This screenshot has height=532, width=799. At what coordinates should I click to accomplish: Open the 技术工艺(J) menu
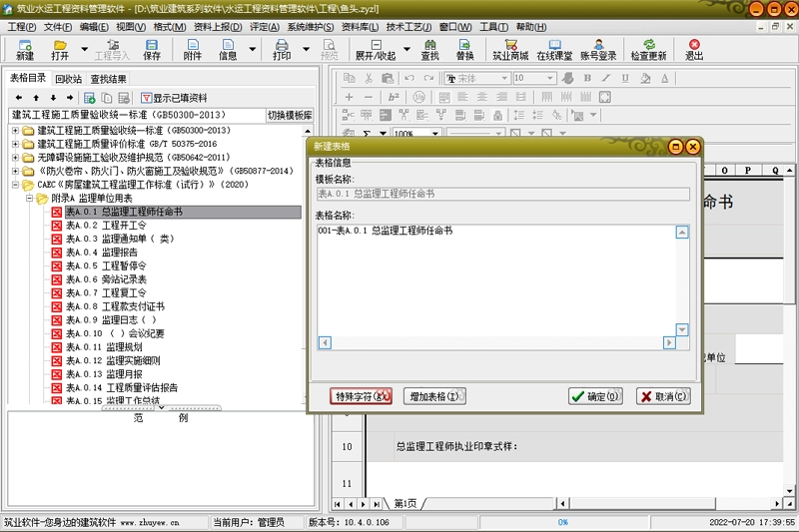(x=408, y=27)
